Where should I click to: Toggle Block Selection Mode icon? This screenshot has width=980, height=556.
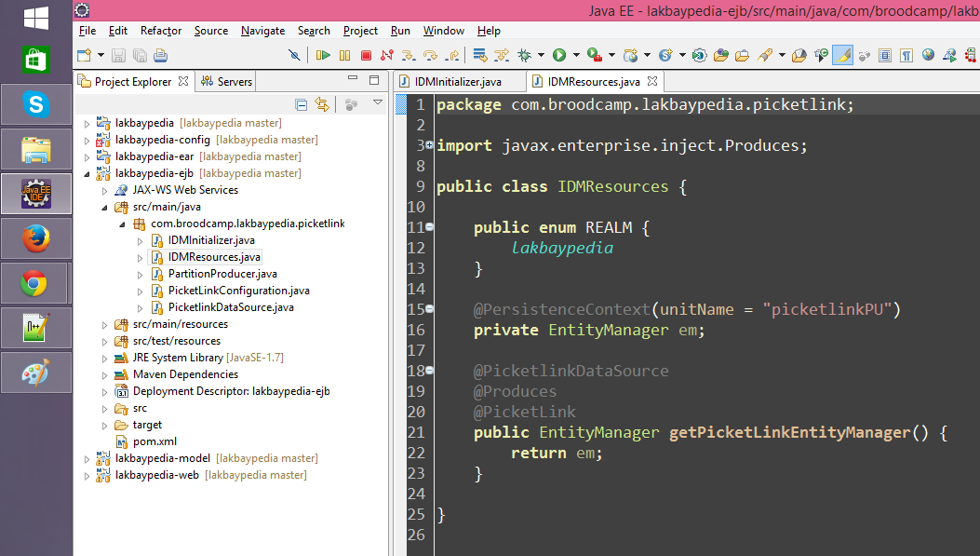pos(885,55)
